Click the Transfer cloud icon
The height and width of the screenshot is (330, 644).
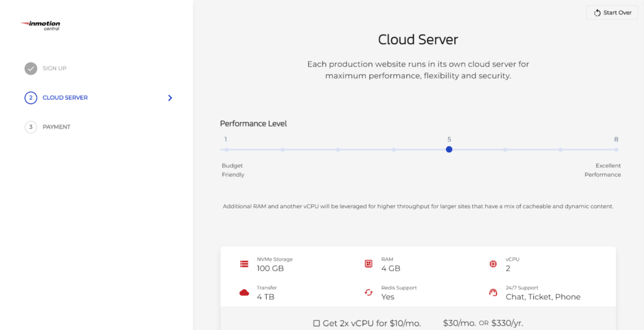coord(244,292)
